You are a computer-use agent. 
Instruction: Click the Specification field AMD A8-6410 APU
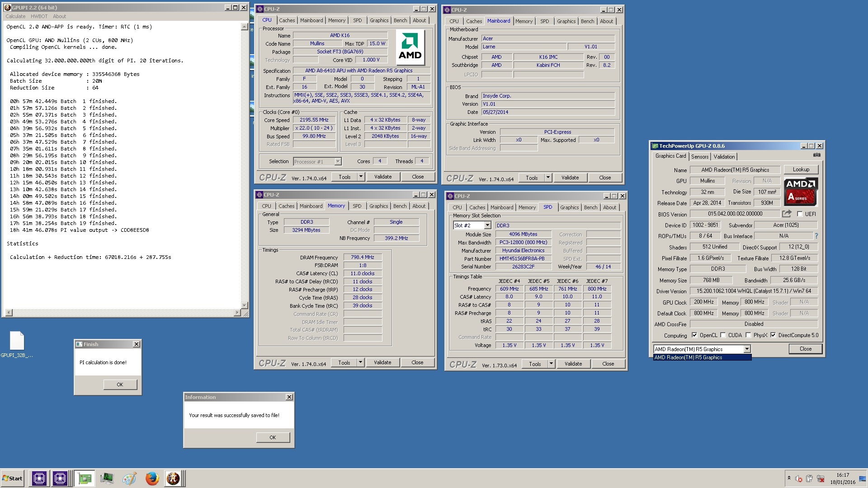coord(361,70)
